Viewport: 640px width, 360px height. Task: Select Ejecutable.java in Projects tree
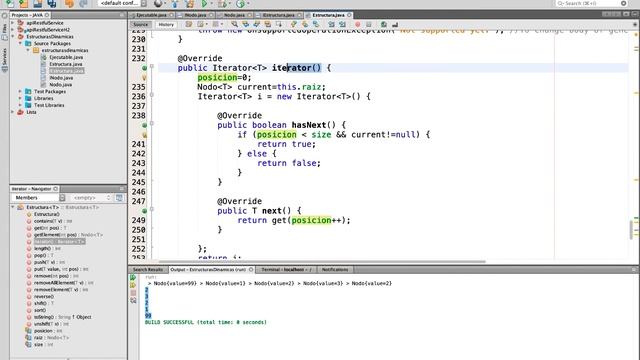pyautogui.click(x=66, y=57)
